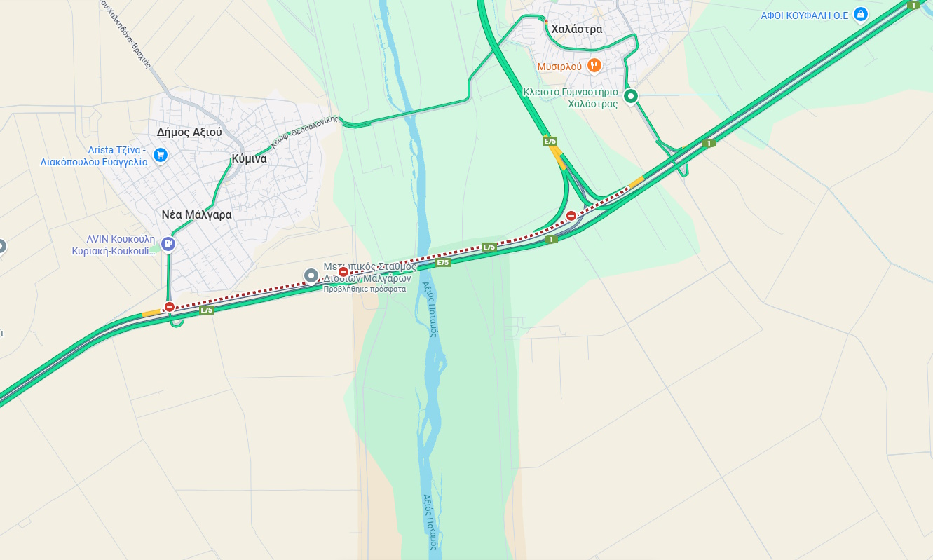Screen dimensions: 933x560
Task: Select the gray Μετωπικός Σταθμός Διοδίων marker
Action: click(312, 276)
